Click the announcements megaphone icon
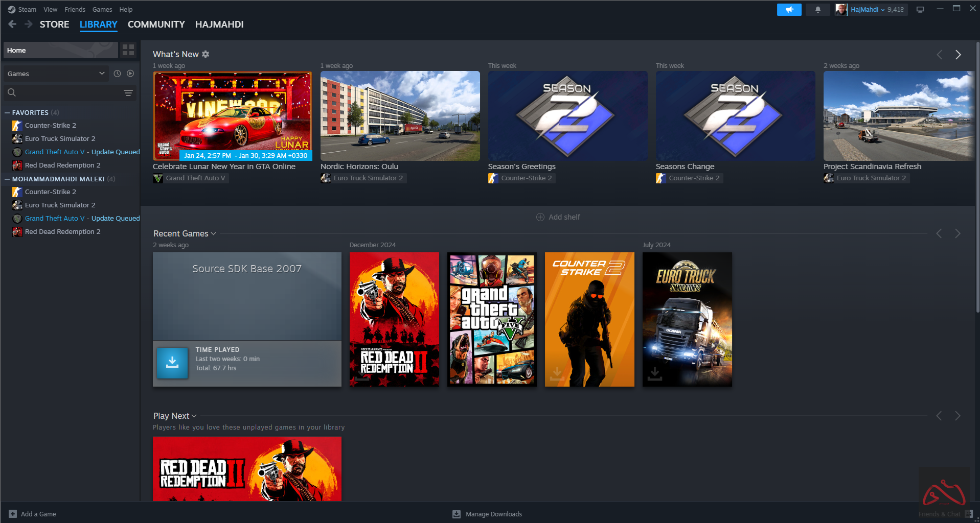The height and width of the screenshot is (523, 980). [x=789, y=10]
